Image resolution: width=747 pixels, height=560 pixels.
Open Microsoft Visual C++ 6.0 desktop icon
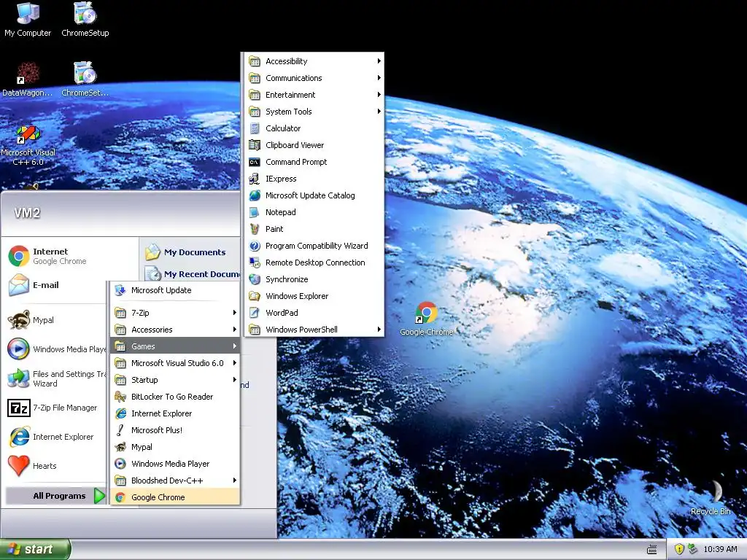28,145
